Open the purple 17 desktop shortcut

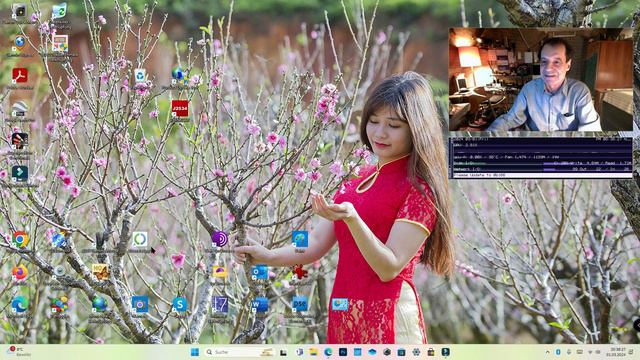click(220, 304)
